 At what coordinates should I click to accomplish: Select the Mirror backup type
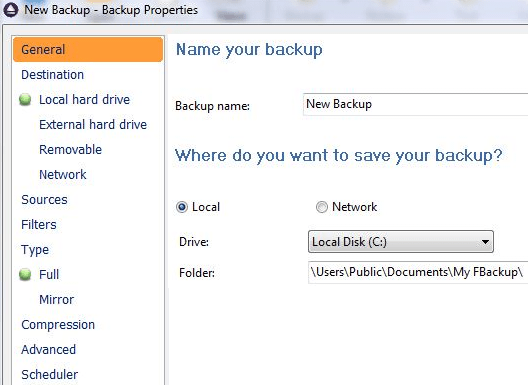tap(56, 299)
